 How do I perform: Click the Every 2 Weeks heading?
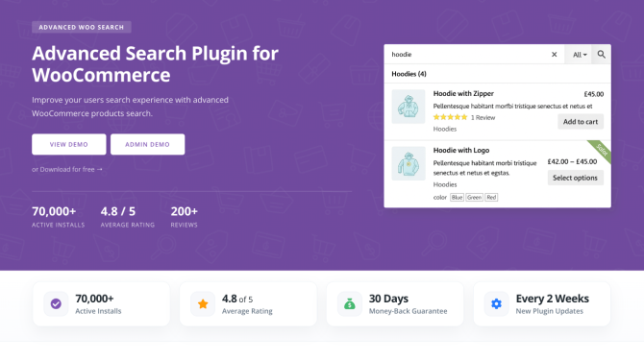[553, 299]
